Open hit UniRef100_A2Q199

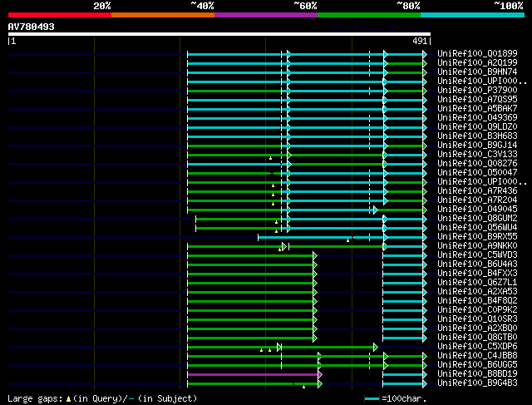477,62
